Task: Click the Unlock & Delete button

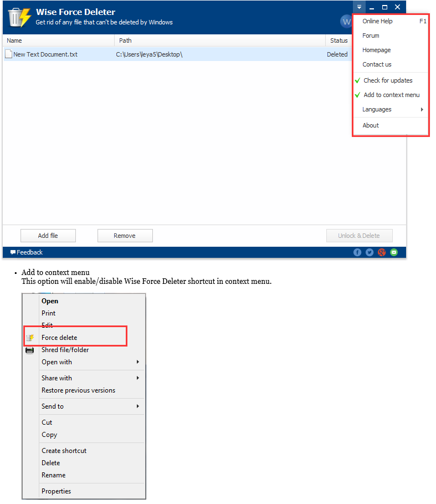Action: tap(359, 236)
